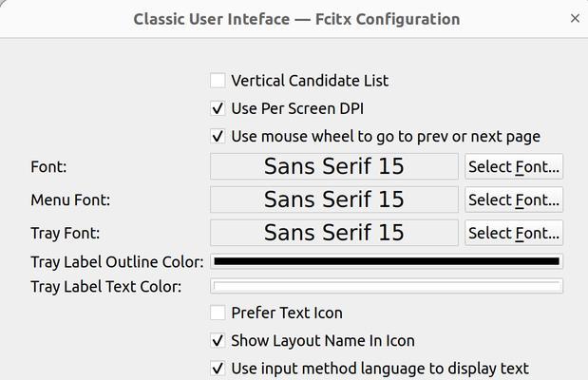The height and width of the screenshot is (380, 588).
Task: Toggle Show Layout Name In Icon
Action: [x=218, y=341]
